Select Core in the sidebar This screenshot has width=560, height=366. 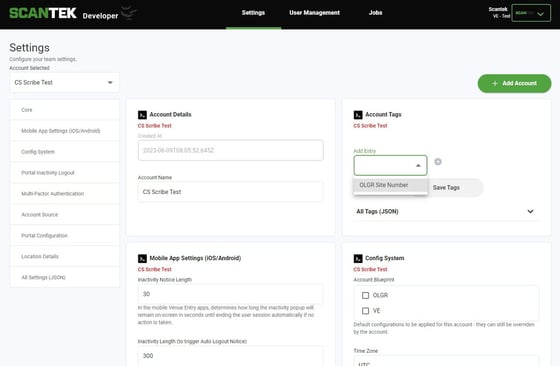(65, 110)
